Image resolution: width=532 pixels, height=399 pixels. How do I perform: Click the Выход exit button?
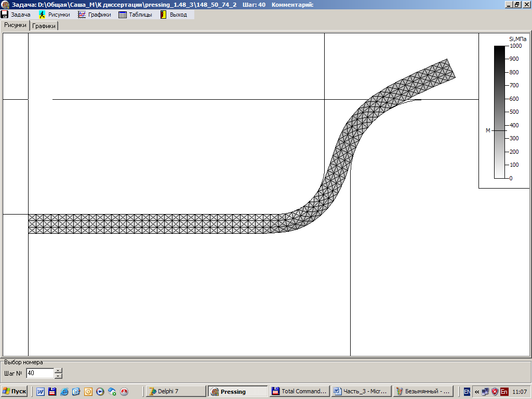[x=174, y=15]
